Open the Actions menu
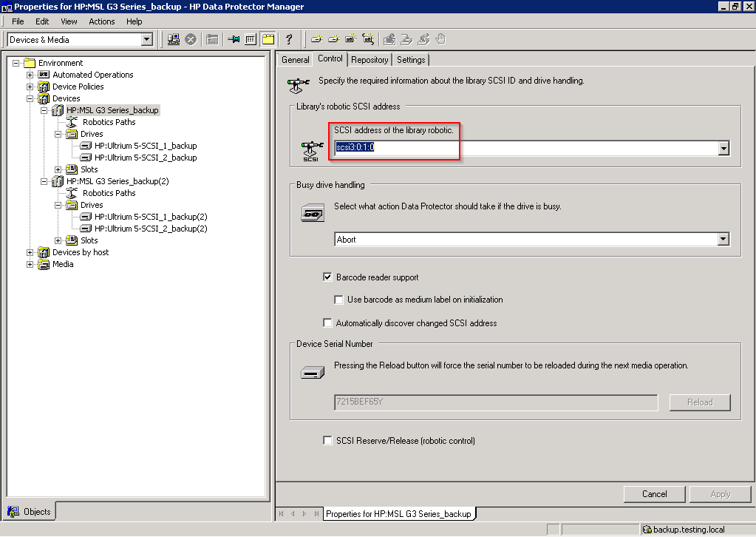The width and height of the screenshot is (756, 537). click(x=102, y=21)
